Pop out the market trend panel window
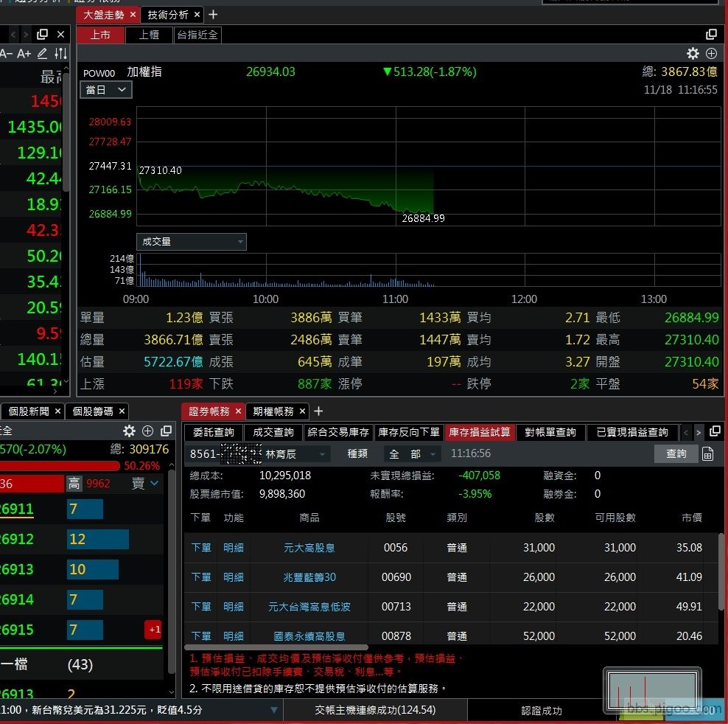This screenshot has height=724, width=728. (711, 35)
